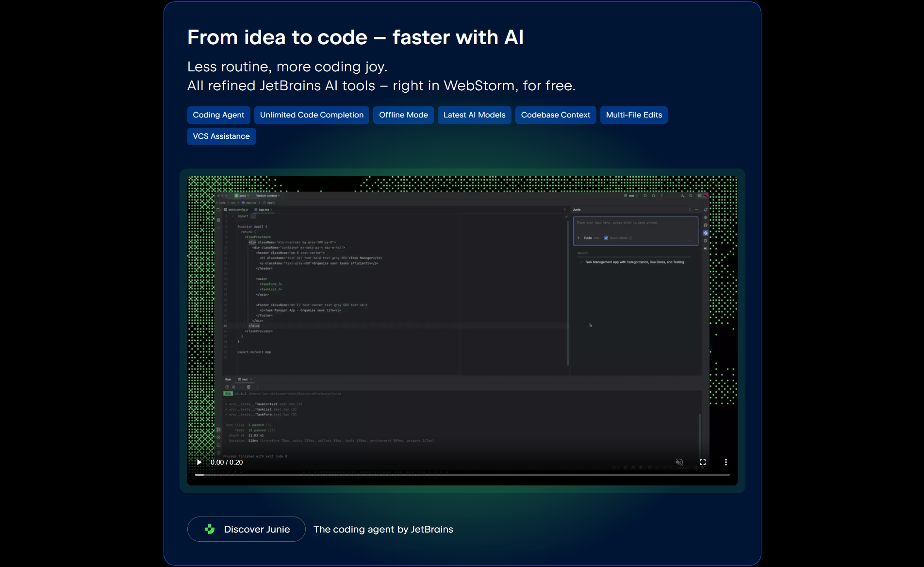Click the Debug bug icon in the IDE toolbar
This screenshot has width=924, height=567.
pos(654,196)
